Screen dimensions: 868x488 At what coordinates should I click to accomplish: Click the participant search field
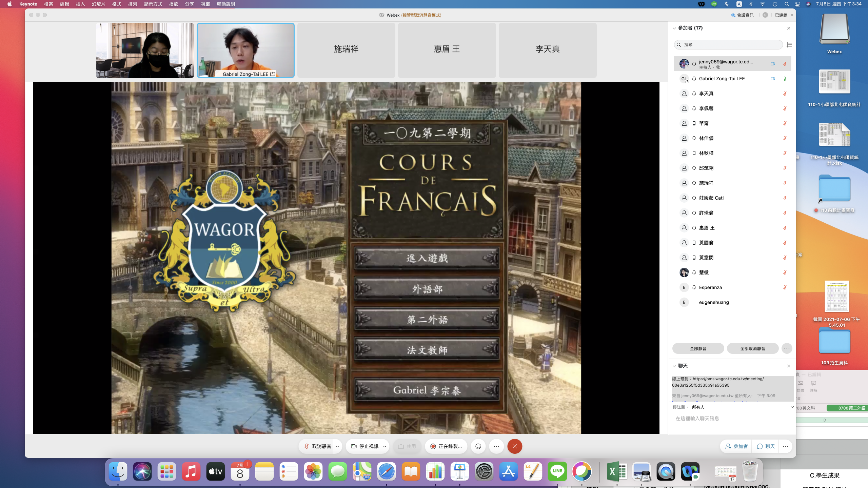(729, 45)
